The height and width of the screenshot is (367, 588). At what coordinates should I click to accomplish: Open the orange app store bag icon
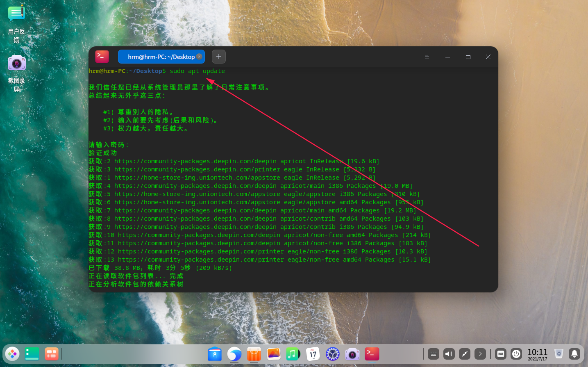tap(254, 354)
